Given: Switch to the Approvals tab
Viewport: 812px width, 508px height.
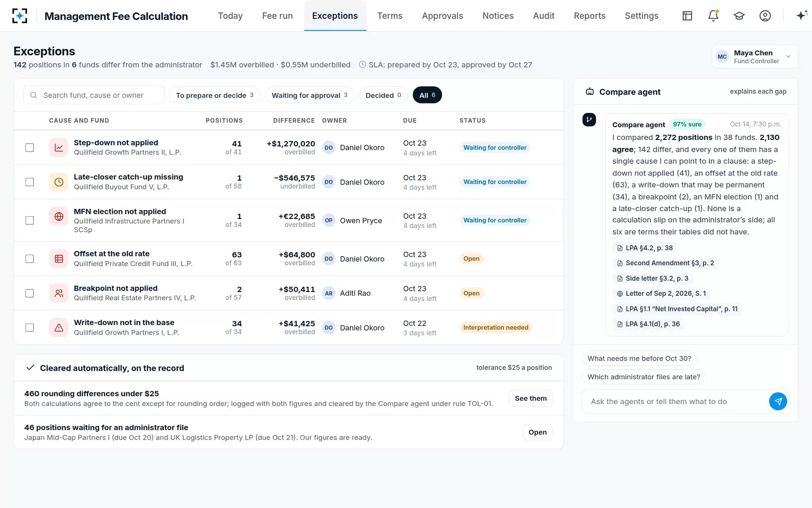Looking at the screenshot, I should point(442,16).
